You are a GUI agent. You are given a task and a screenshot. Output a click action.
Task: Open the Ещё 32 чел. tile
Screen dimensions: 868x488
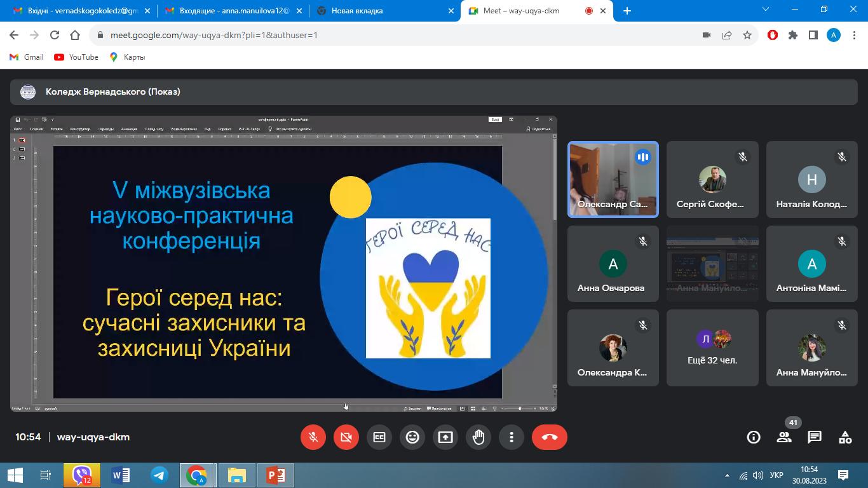coord(712,348)
